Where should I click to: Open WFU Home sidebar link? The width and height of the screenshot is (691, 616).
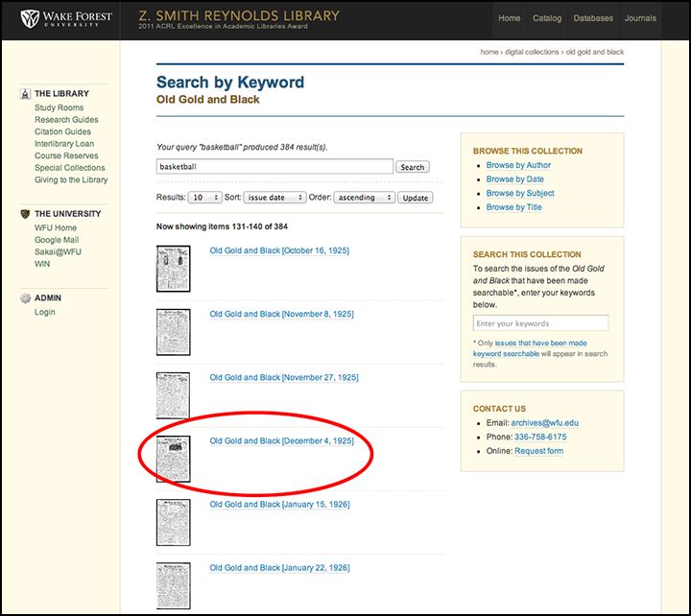pyautogui.click(x=56, y=227)
